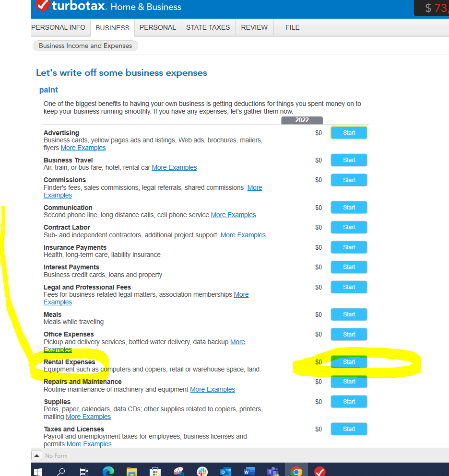This screenshot has height=476, width=449.
Task: Start the Taxes and Licenses entry
Action: click(x=349, y=429)
